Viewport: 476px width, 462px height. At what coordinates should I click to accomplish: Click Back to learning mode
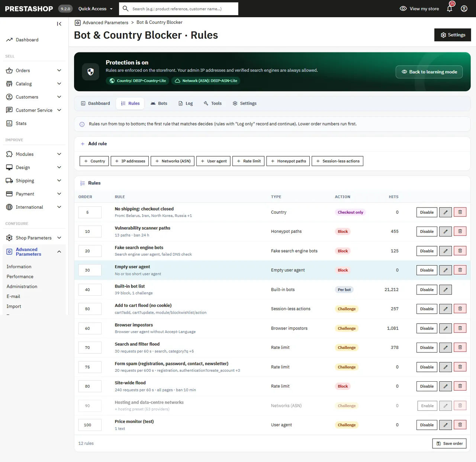(429, 72)
